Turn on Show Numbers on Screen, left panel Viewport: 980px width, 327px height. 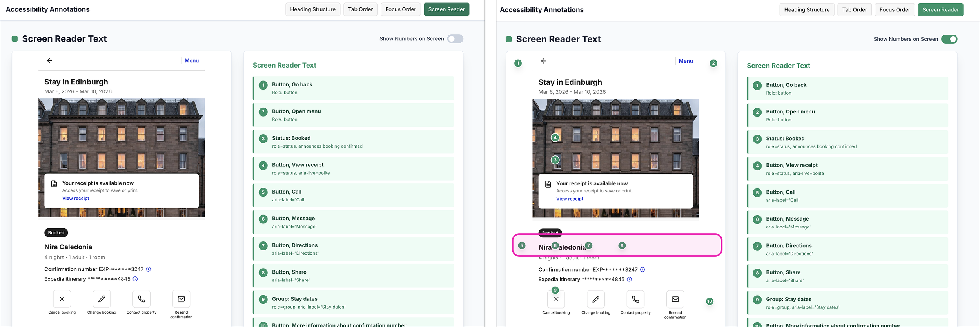(x=455, y=38)
